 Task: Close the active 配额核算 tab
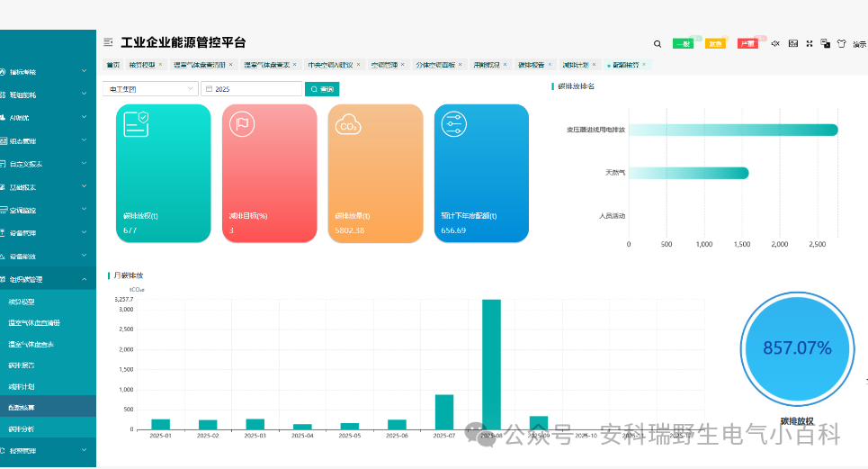click(644, 64)
